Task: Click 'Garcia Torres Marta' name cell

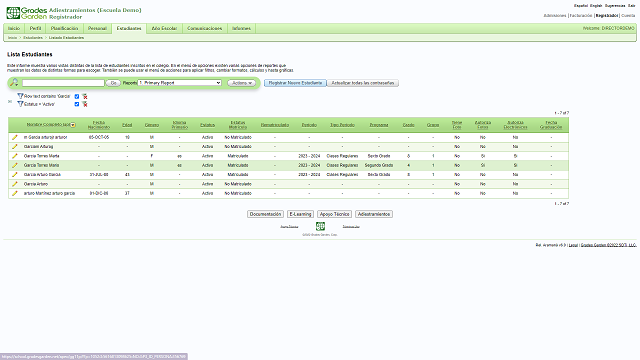Action: point(42,156)
